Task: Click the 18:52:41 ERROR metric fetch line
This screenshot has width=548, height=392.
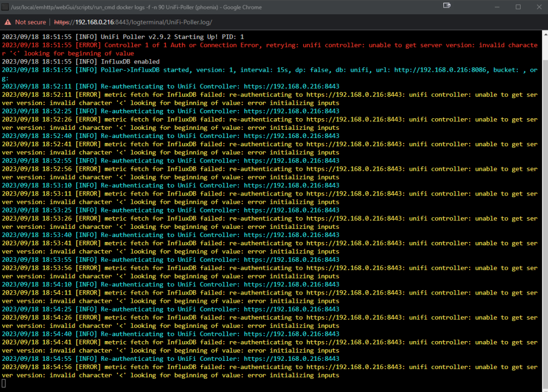Action: pos(270,148)
